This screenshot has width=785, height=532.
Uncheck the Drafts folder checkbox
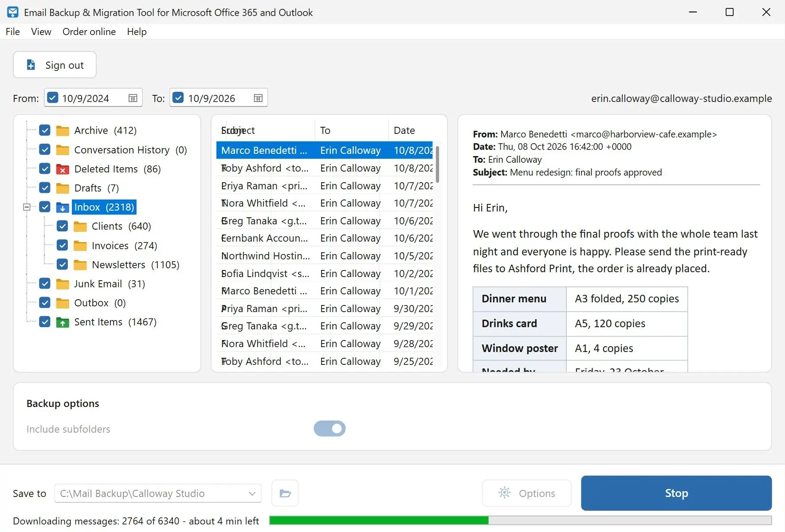[45, 188]
